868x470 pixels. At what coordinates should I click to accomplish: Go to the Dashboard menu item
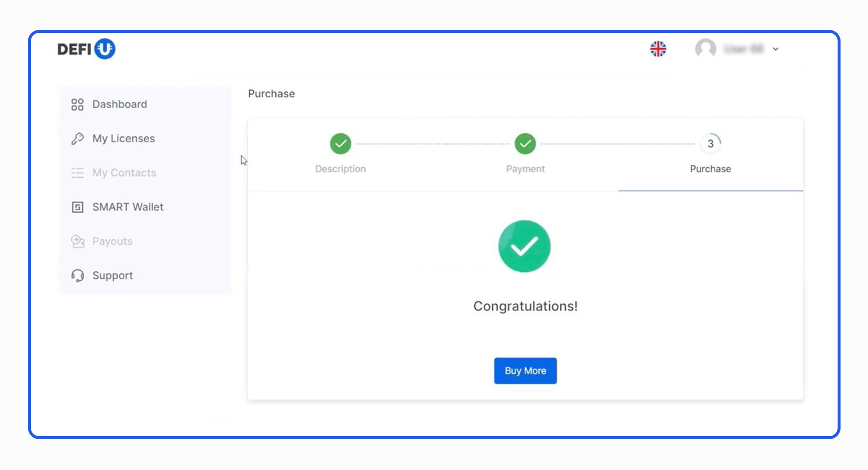120,104
